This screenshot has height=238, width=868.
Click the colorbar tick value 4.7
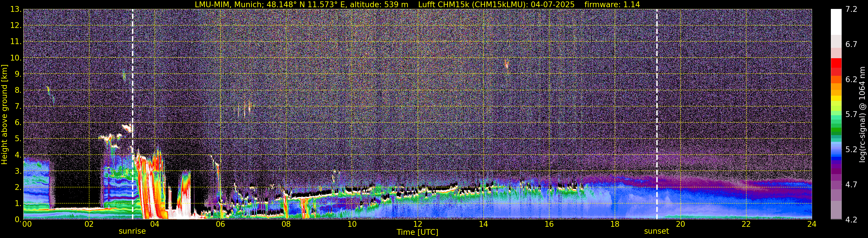tap(851, 184)
